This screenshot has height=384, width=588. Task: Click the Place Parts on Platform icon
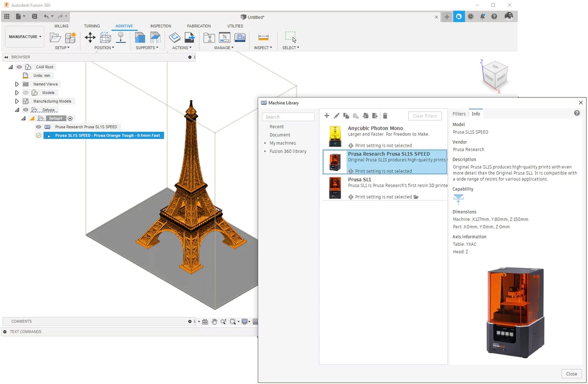click(x=121, y=37)
